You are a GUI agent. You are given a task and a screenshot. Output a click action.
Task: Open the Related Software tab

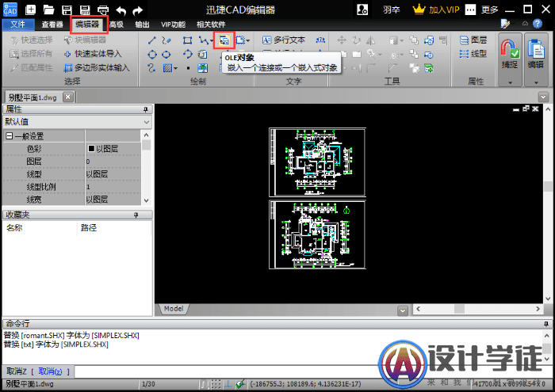(211, 25)
